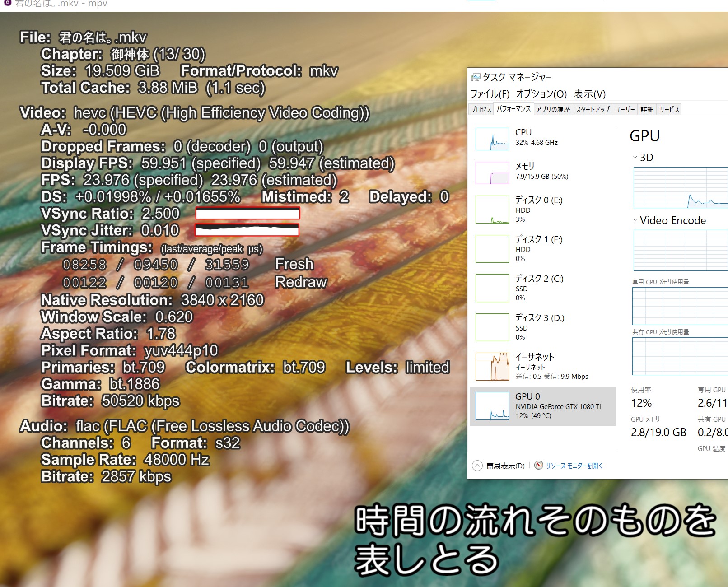The image size is (728, 587).
Task: Click the 専用 GPU メモリ使用量 graph
Action: pos(680,306)
